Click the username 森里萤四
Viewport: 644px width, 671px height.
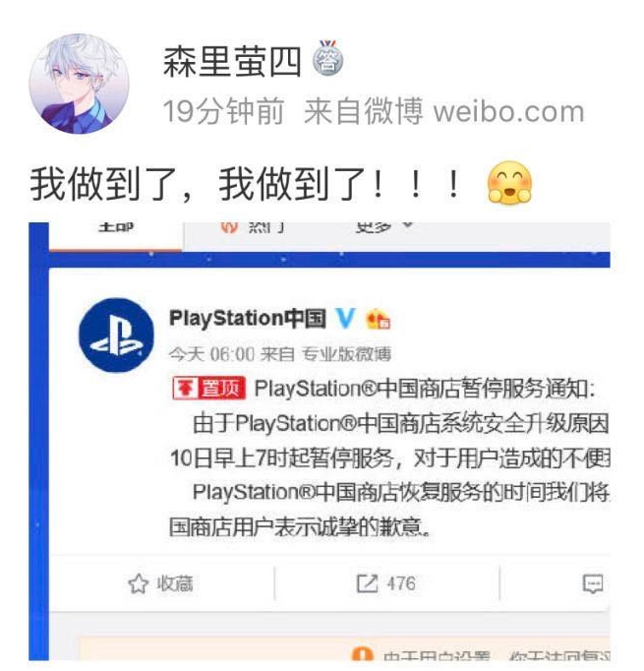coord(232,62)
